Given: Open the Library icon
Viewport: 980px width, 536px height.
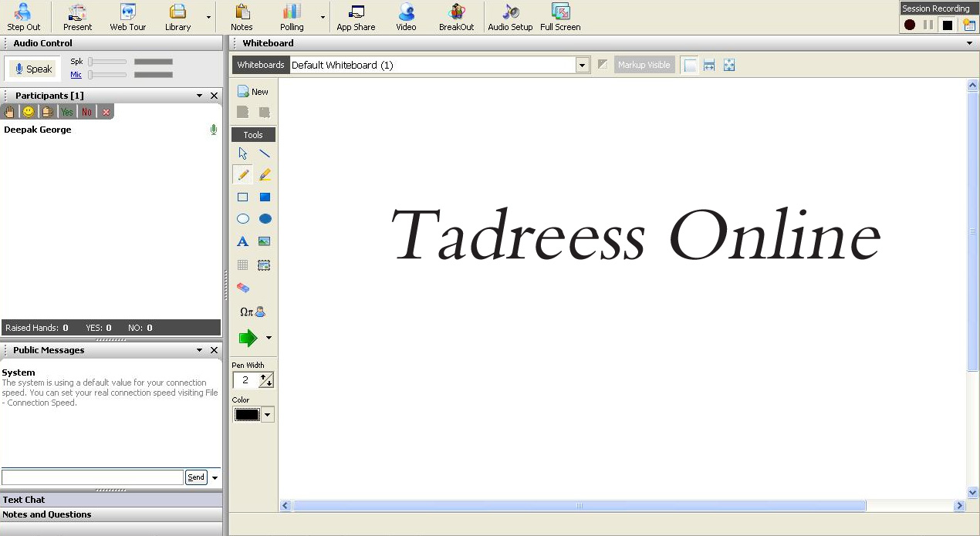Looking at the screenshot, I should 177,17.
